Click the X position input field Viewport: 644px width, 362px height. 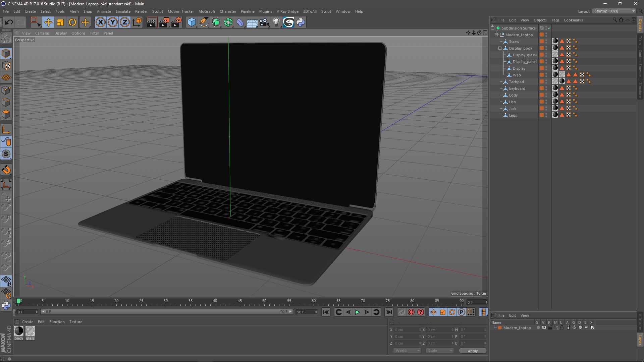pos(407,330)
